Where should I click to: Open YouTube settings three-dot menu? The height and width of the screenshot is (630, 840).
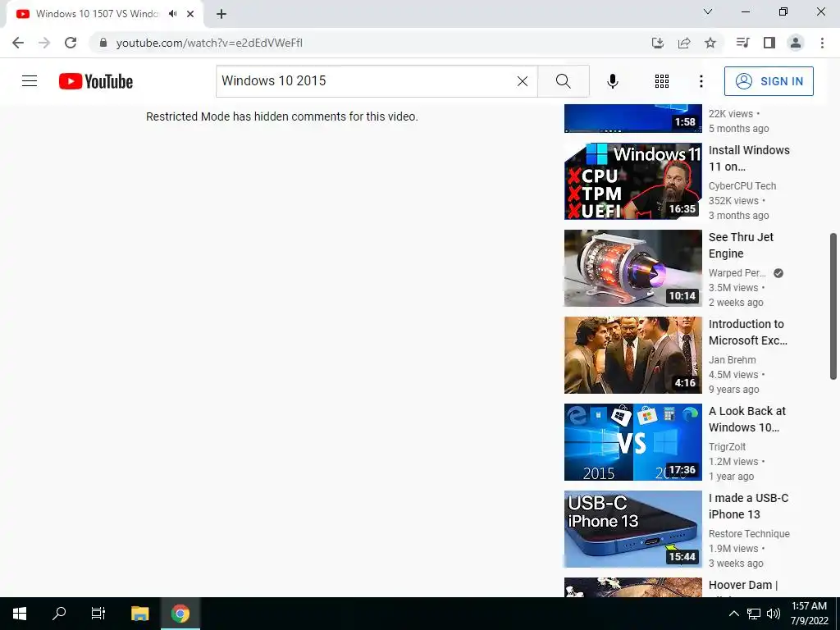[x=701, y=81]
